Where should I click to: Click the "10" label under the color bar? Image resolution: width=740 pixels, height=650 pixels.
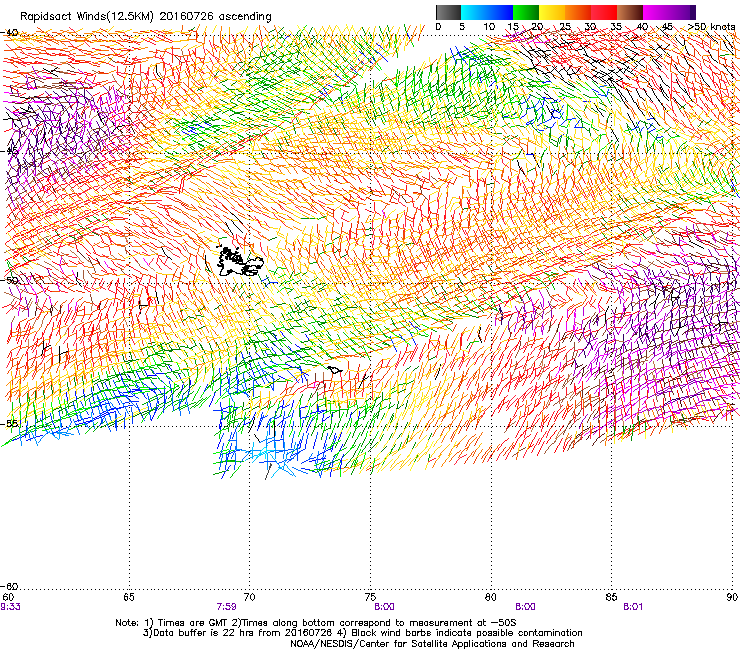489,26
